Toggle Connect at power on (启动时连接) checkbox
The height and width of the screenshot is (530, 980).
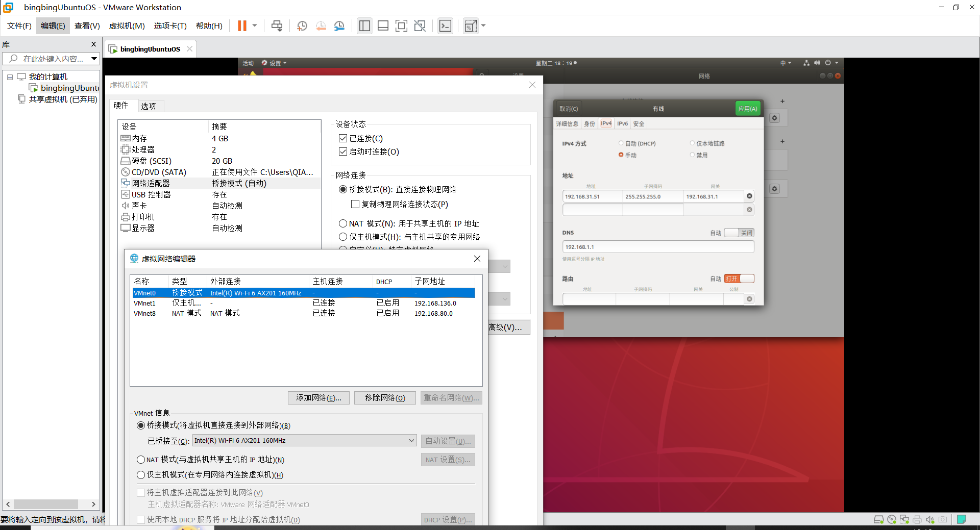tap(343, 152)
